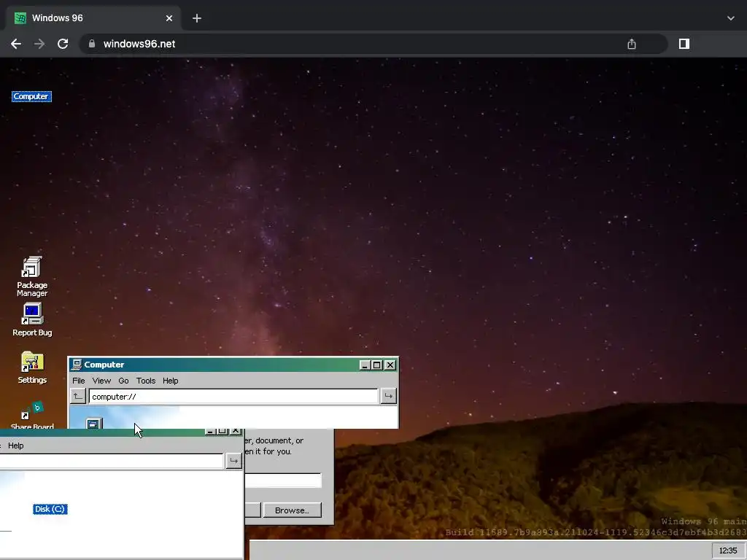This screenshot has height=560, width=747.
Task: Minimize the Computer window
Action: click(365, 365)
